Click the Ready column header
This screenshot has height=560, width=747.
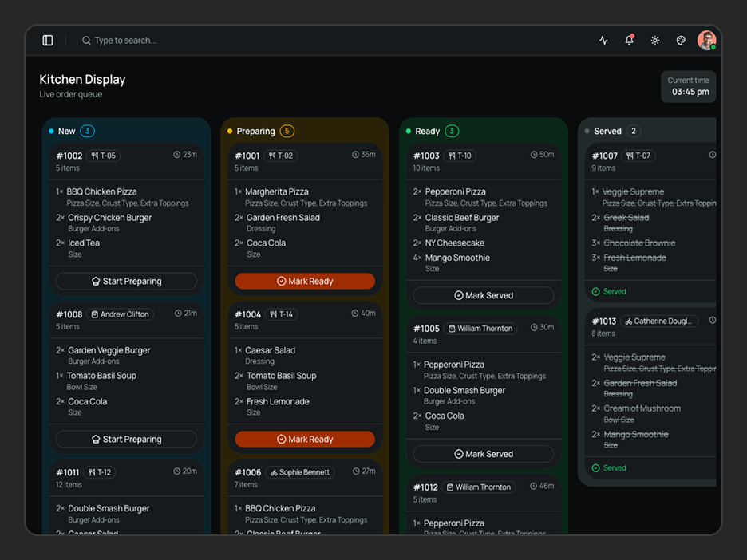coord(427,131)
